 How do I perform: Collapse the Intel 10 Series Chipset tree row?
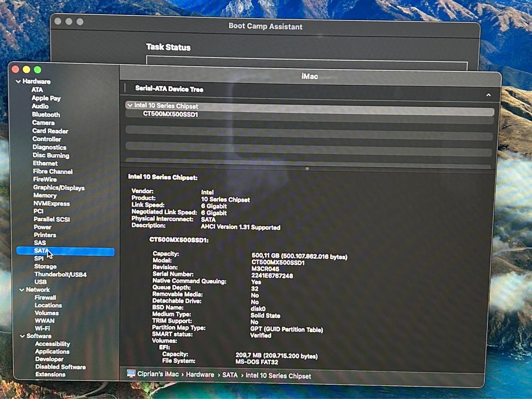tap(129, 105)
